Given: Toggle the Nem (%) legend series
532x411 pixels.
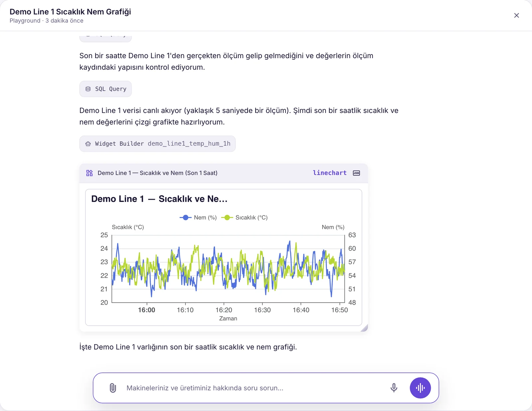Looking at the screenshot, I should pyautogui.click(x=198, y=218).
